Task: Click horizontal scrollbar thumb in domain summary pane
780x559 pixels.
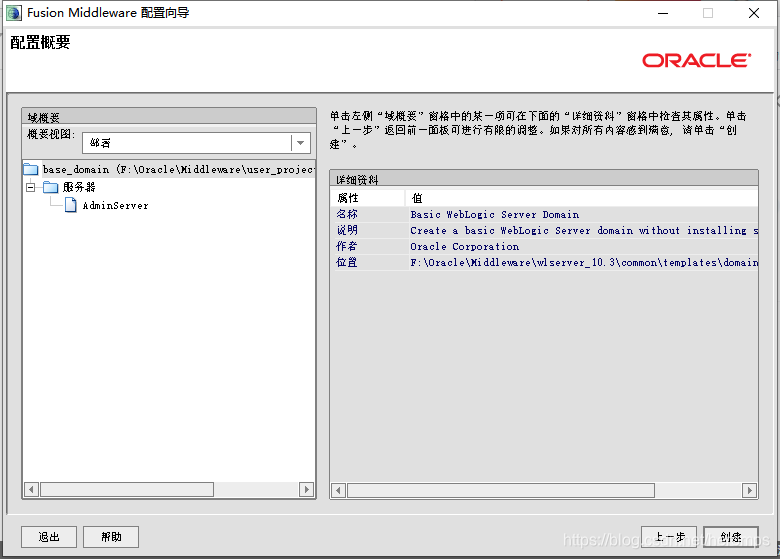Action: [x=127, y=489]
